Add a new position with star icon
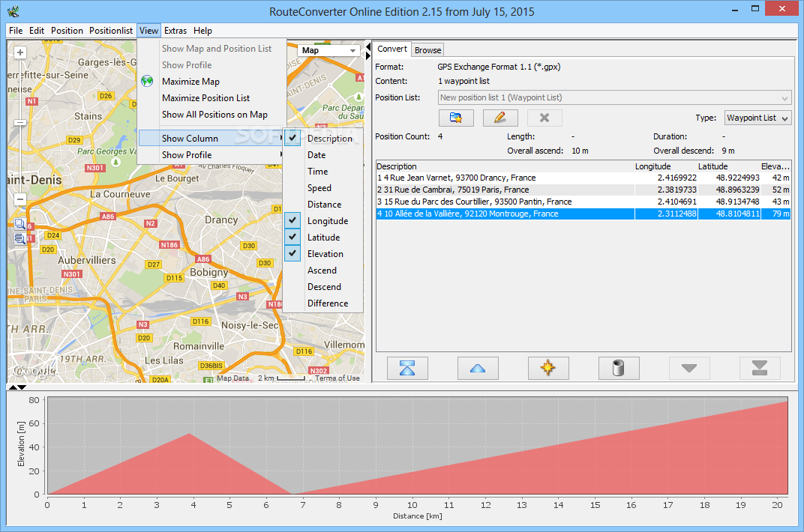Image resolution: width=804 pixels, height=532 pixels. 548,368
